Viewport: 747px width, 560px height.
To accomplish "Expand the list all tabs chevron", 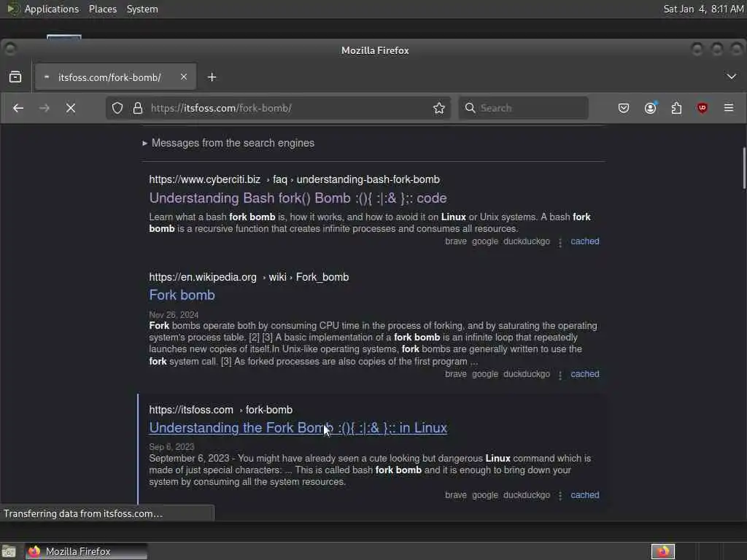I will [731, 76].
